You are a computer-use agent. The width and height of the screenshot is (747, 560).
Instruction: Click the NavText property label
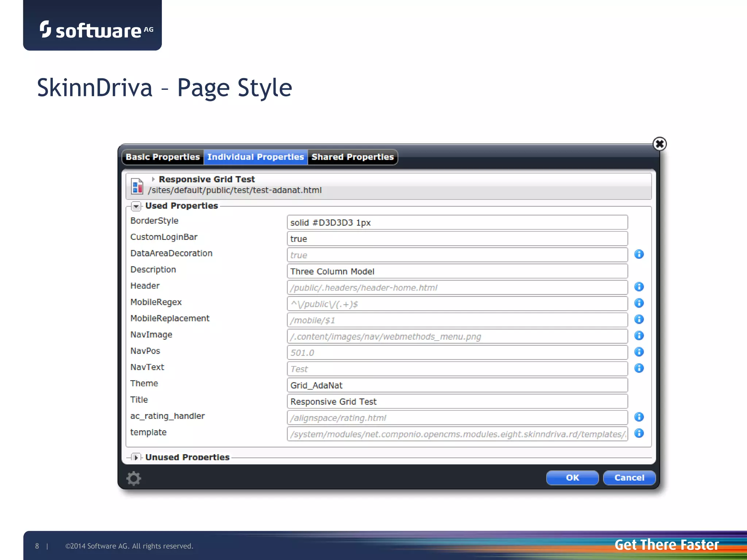pyautogui.click(x=147, y=367)
